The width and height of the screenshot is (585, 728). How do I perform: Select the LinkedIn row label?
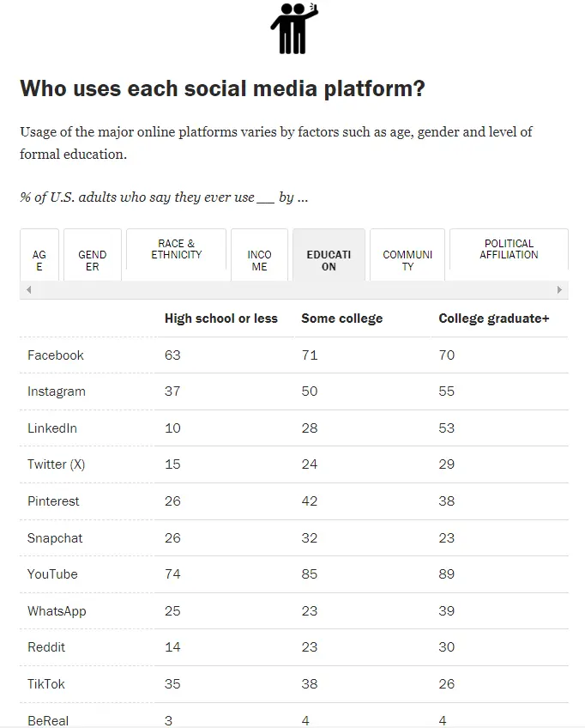tap(52, 428)
